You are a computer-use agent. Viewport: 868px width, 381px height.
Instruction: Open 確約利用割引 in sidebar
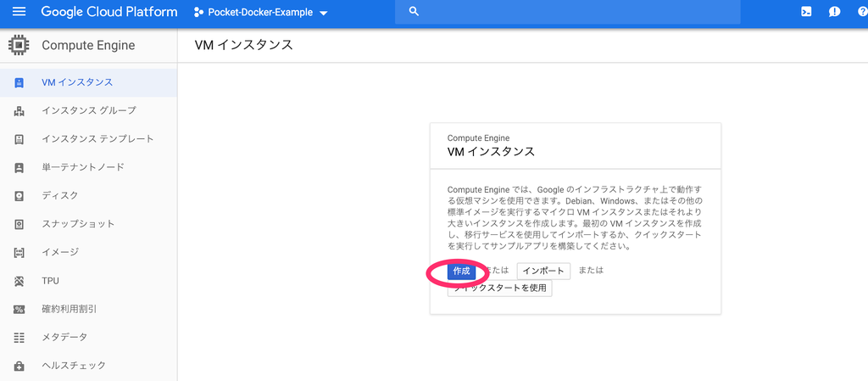[x=88, y=309]
